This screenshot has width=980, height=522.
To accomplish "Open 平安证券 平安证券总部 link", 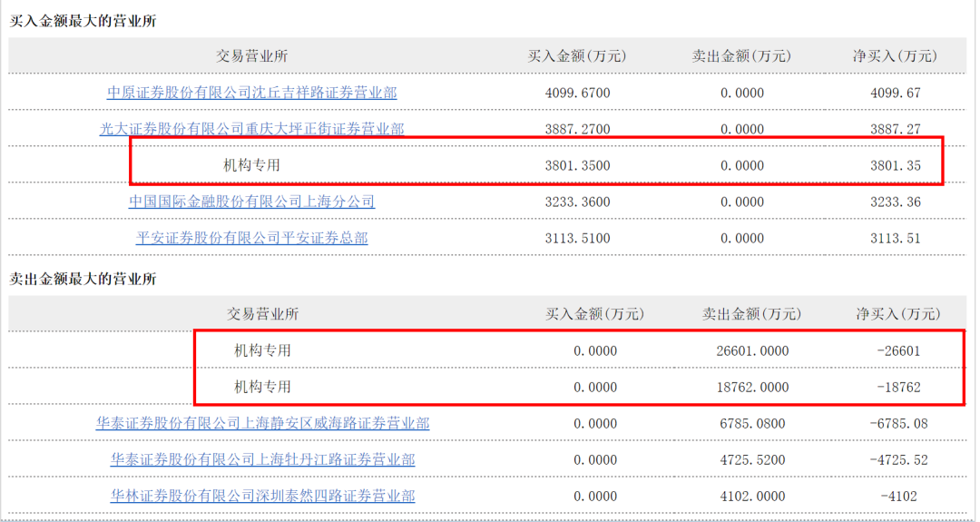I will click(251, 238).
